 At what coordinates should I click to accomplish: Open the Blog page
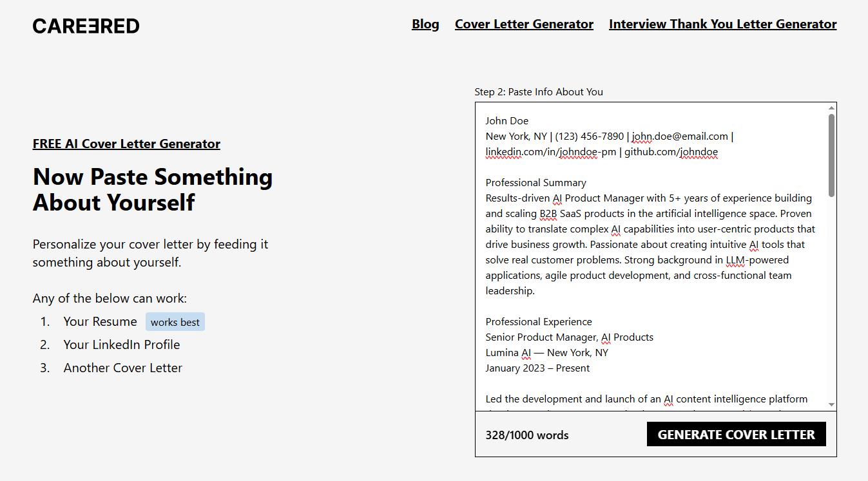click(x=425, y=24)
